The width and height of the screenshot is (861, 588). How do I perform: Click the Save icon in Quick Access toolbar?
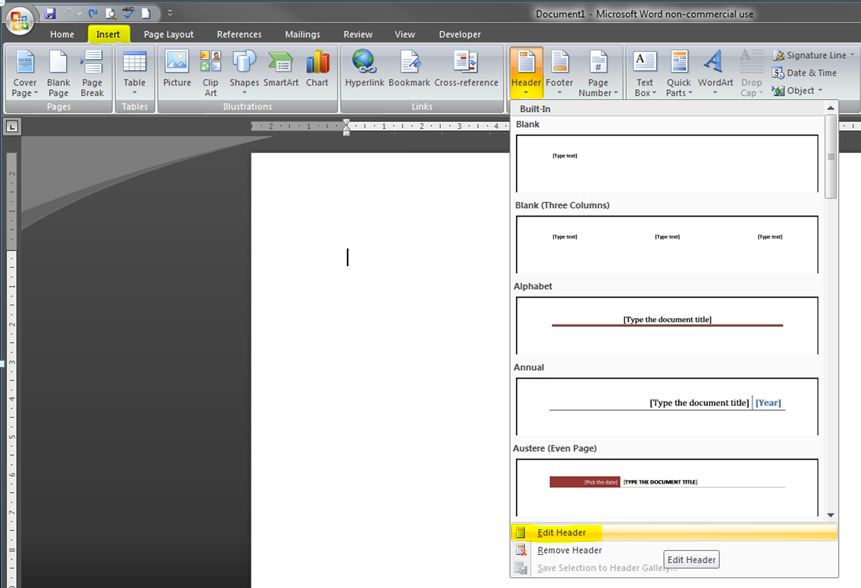tap(51, 13)
